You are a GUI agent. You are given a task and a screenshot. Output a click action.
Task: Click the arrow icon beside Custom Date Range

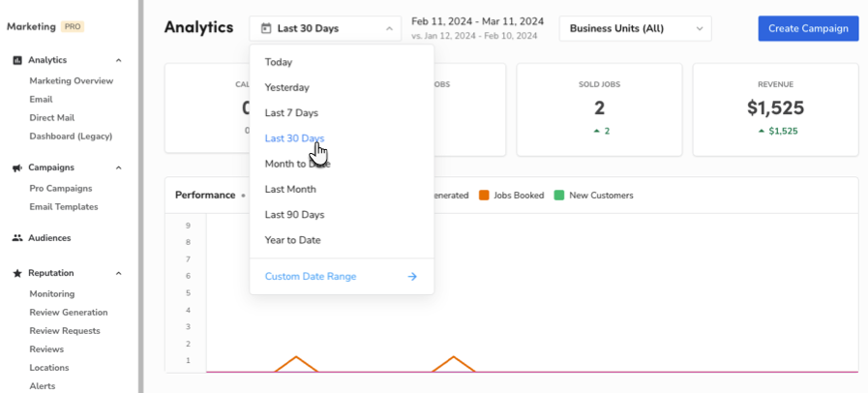pyautogui.click(x=412, y=276)
